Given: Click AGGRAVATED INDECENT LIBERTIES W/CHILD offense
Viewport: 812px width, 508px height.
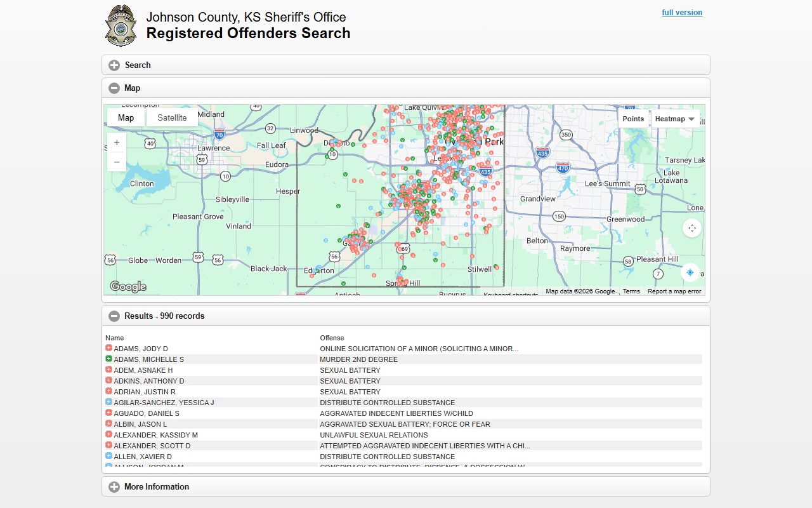Looking at the screenshot, I should tap(396, 413).
